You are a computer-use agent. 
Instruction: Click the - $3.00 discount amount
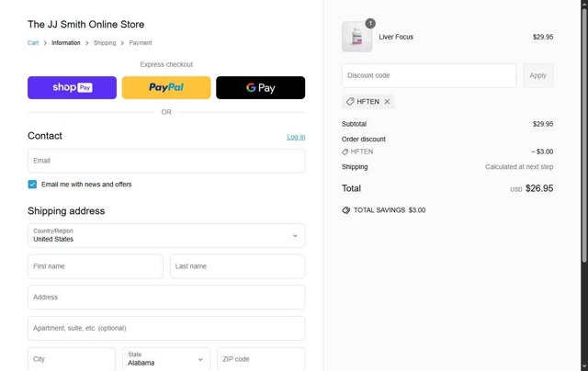coord(542,152)
